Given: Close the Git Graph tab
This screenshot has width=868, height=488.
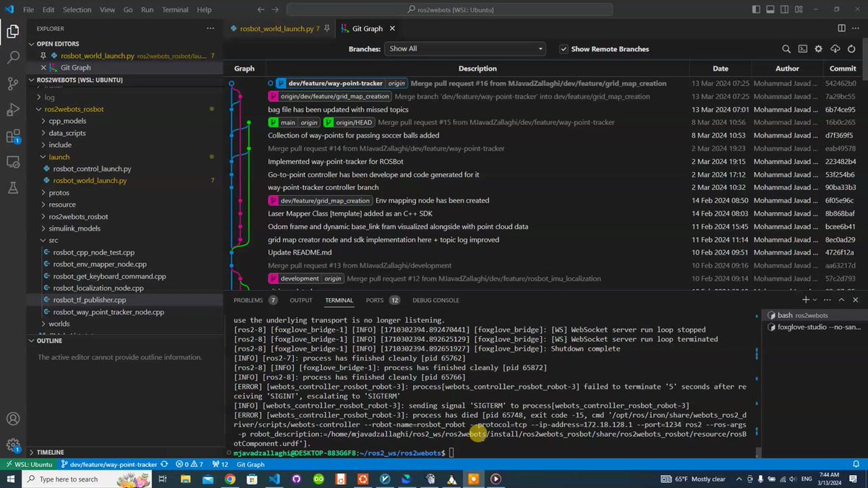Looking at the screenshot, I should (393, 28).
